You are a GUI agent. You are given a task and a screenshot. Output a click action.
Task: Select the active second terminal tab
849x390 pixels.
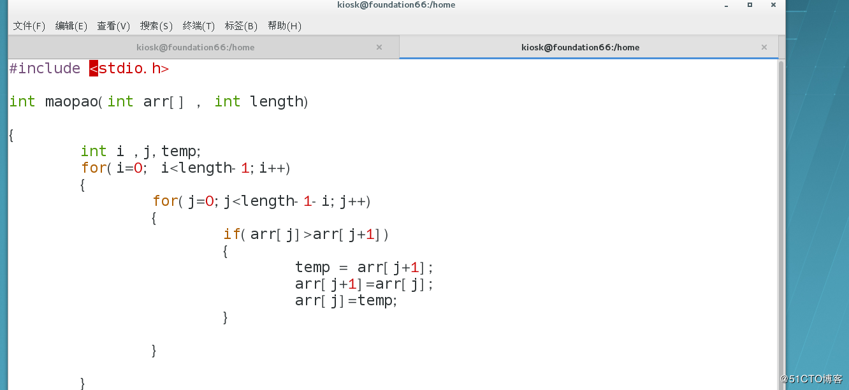point(580,47)
